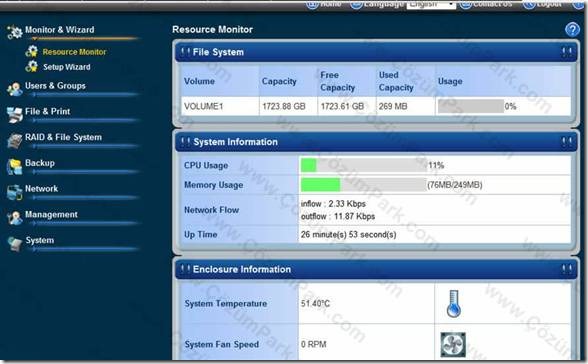
Task: Click the Memory Usage green progress bar
Action: [x=320, y=185]
